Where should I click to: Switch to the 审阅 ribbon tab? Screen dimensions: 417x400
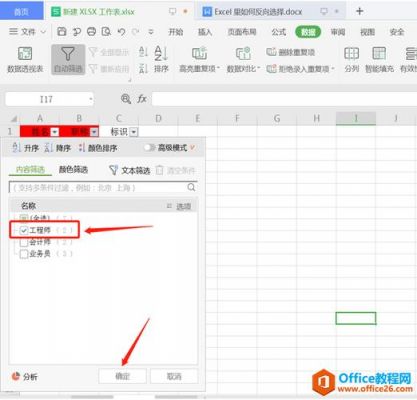coord(338,32)
